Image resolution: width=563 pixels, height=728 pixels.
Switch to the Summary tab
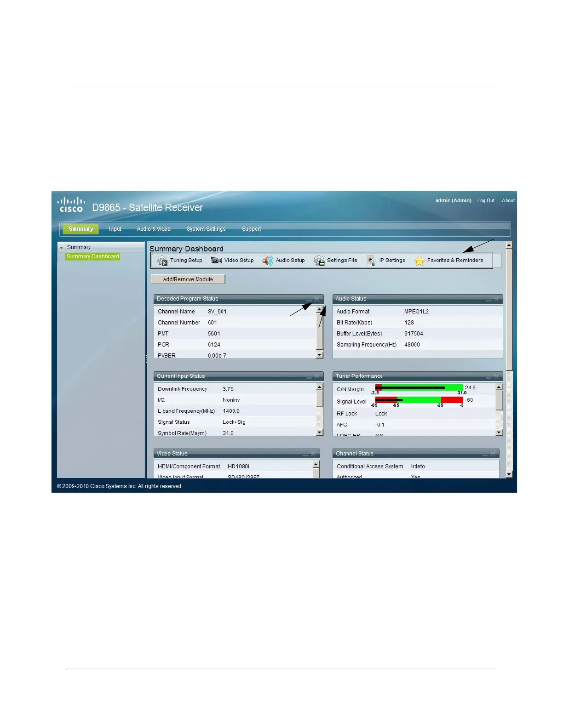81,229
